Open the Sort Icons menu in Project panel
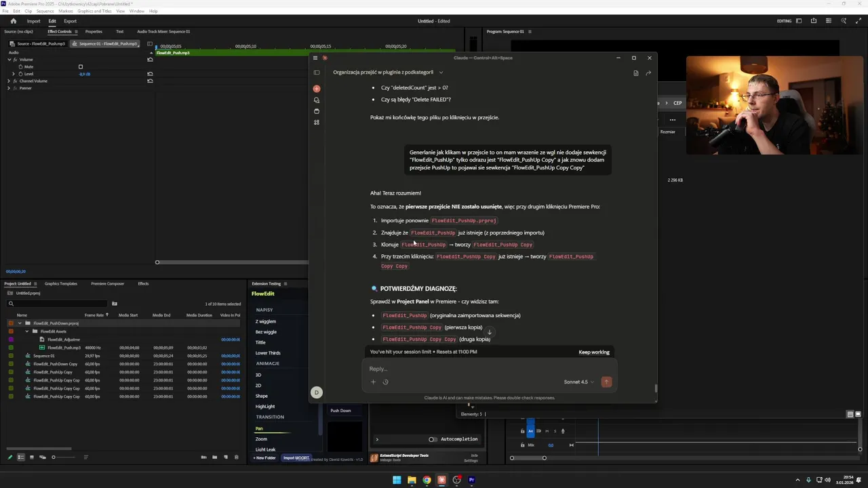 (x=85, y=457)
